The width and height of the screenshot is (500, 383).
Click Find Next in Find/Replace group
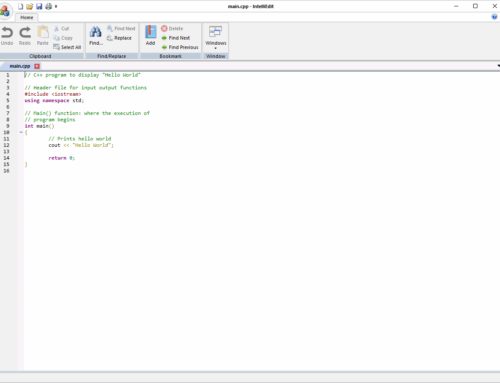pyautogui.click(x=121, y=29)
